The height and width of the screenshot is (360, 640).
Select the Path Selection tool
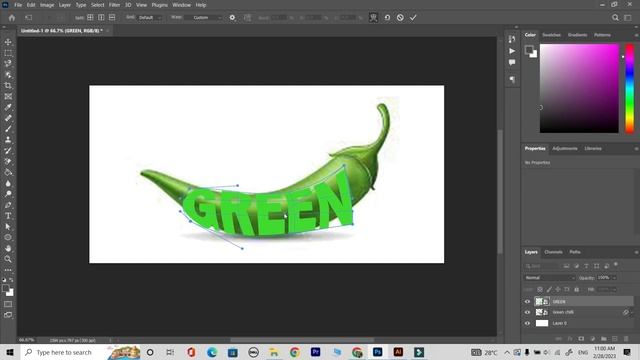(8, 227)
